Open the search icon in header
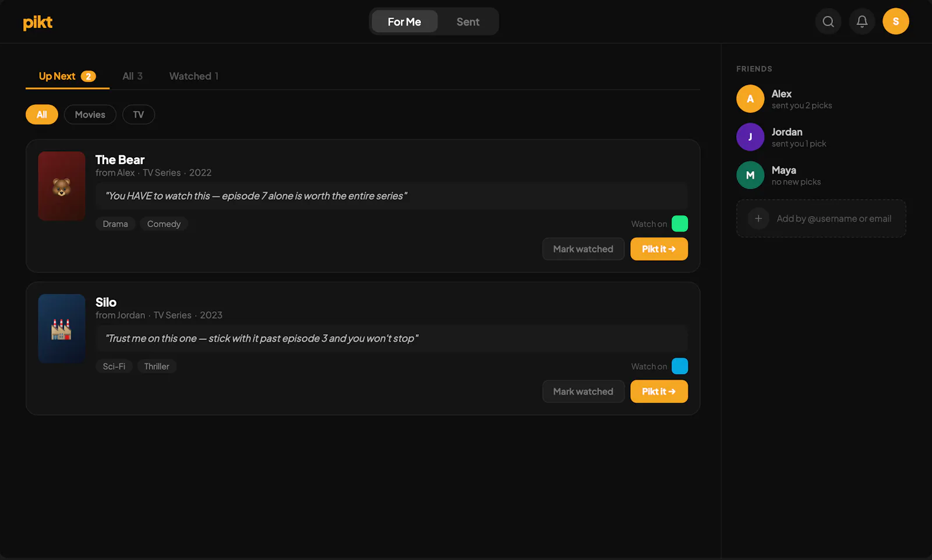Image resolution: width=932 pixels, height=560 pixels. point(828,22)
